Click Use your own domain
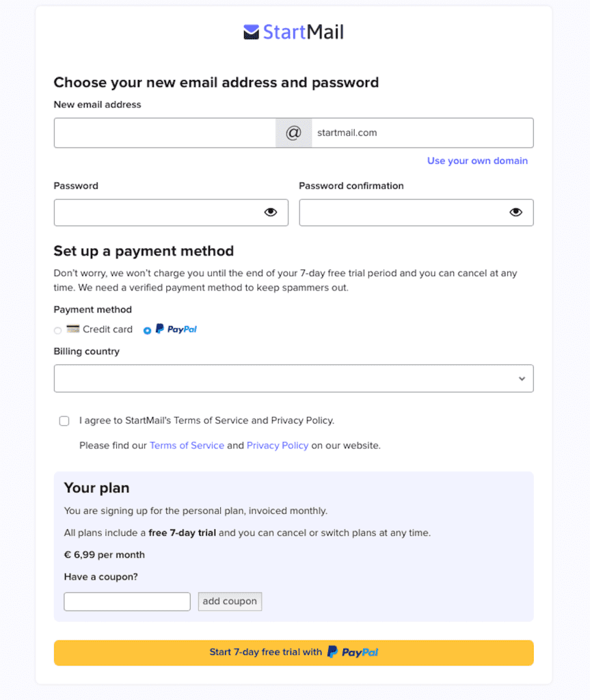This screenshot has height=700, width=590. (477, 161)
